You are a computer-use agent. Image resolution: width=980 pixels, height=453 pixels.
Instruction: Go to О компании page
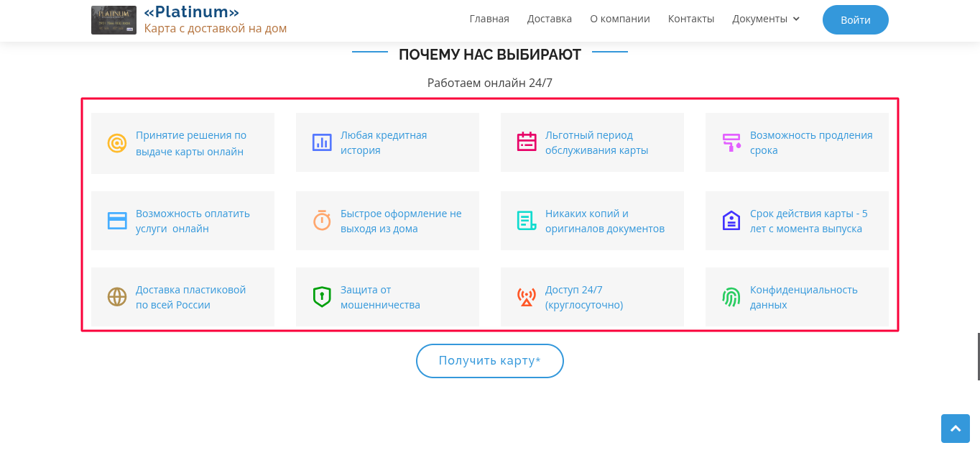620,19
